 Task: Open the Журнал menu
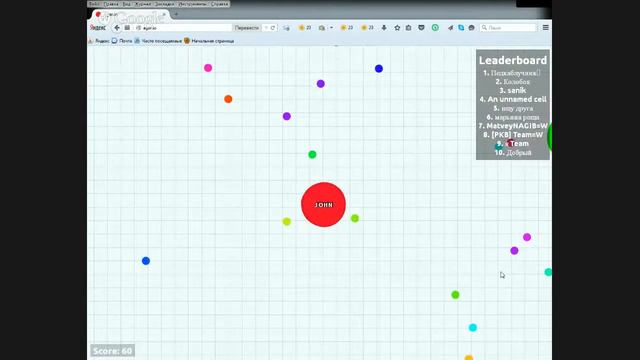coord(143,4)
